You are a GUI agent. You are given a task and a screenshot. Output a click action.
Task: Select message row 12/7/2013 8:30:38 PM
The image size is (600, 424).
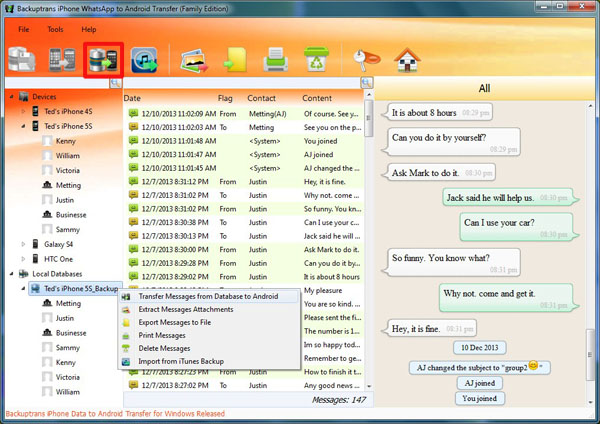(245, 222)
